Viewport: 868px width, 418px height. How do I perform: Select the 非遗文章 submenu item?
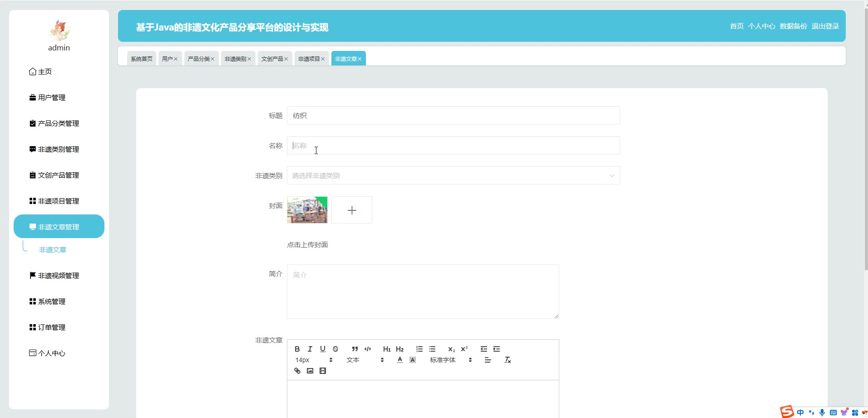[x=53, y=250]
